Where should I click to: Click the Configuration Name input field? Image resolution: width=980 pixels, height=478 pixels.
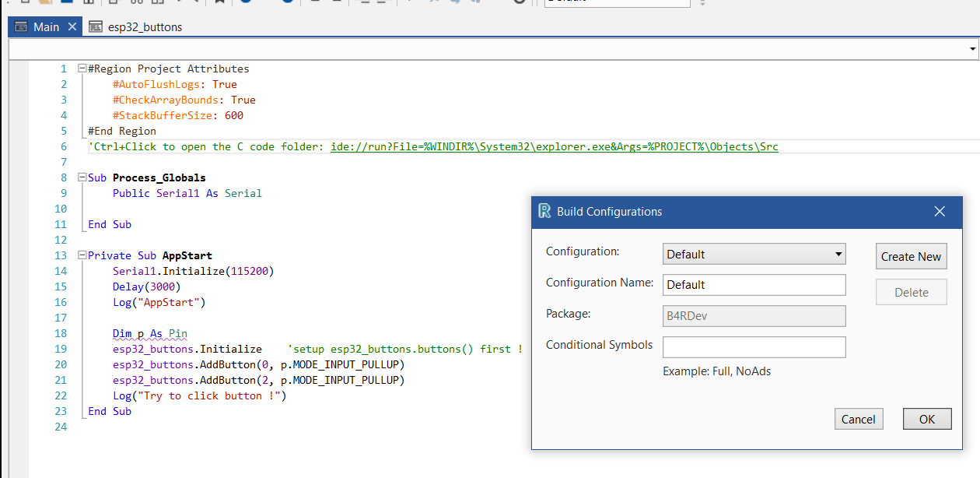pyautogui.click(x=754, y=285)
